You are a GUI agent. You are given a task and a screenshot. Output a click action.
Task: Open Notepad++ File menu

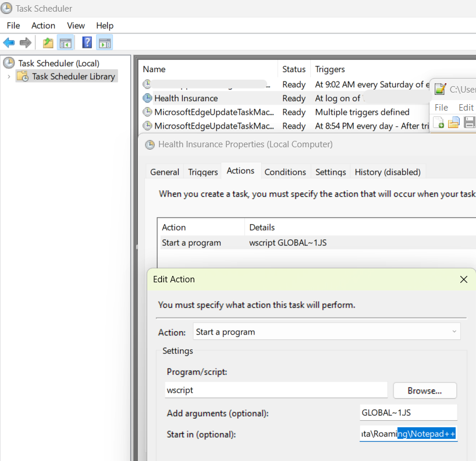point(441,108)
